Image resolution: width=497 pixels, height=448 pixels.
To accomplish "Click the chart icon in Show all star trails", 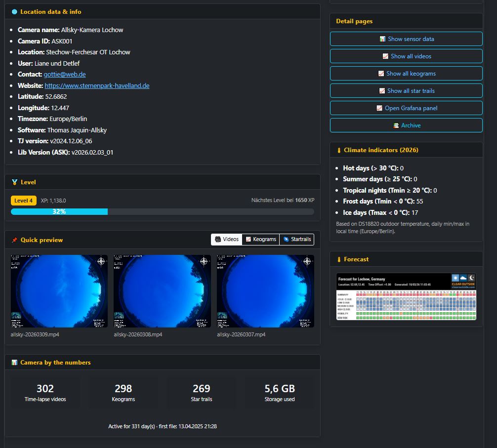I will coord(382,91).
